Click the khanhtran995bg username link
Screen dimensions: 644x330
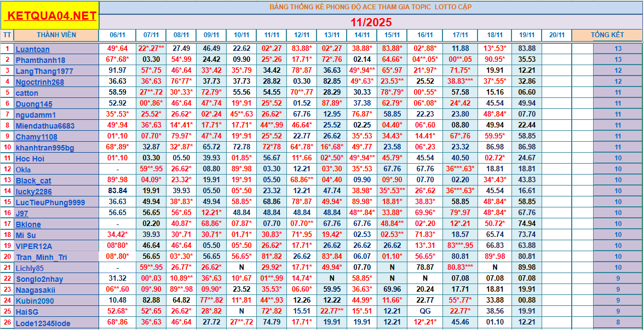pos(45,148)
